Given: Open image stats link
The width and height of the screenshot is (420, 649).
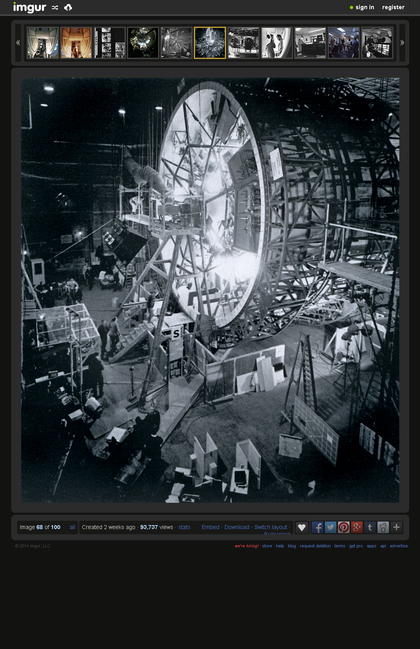Looking at the screenshot, I should click(184, 527).
